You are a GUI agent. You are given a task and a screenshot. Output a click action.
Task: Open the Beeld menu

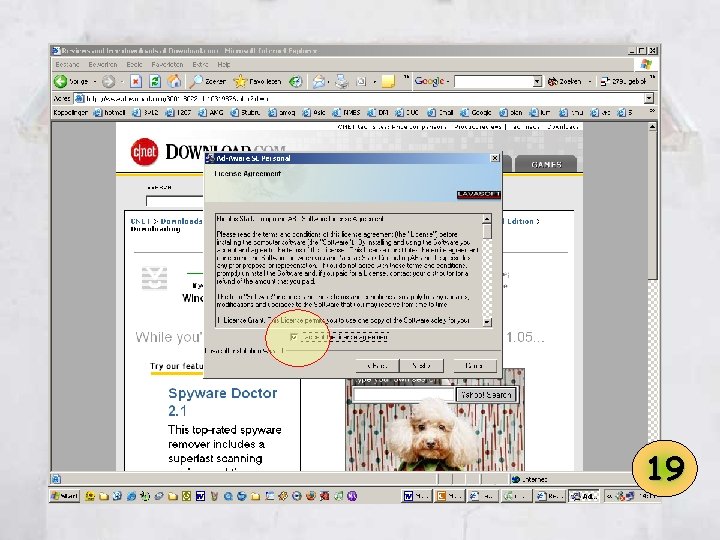click(x=134, y=65)
